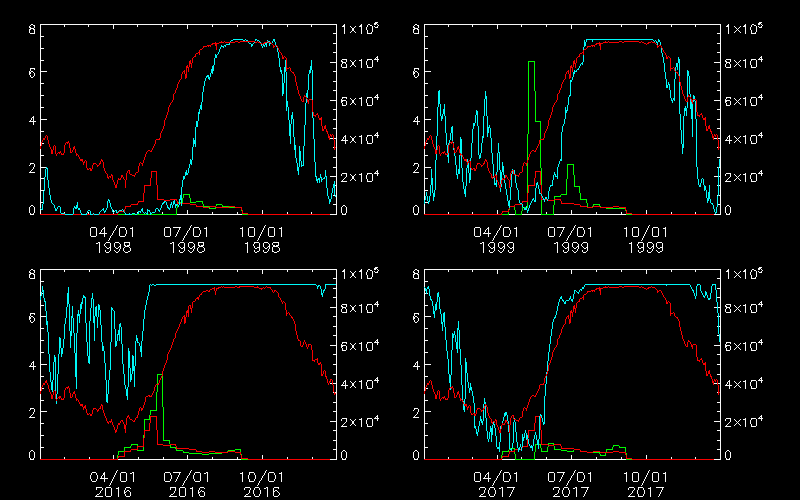Click the 10/01 1999 x-axis date label

(645, 238)
